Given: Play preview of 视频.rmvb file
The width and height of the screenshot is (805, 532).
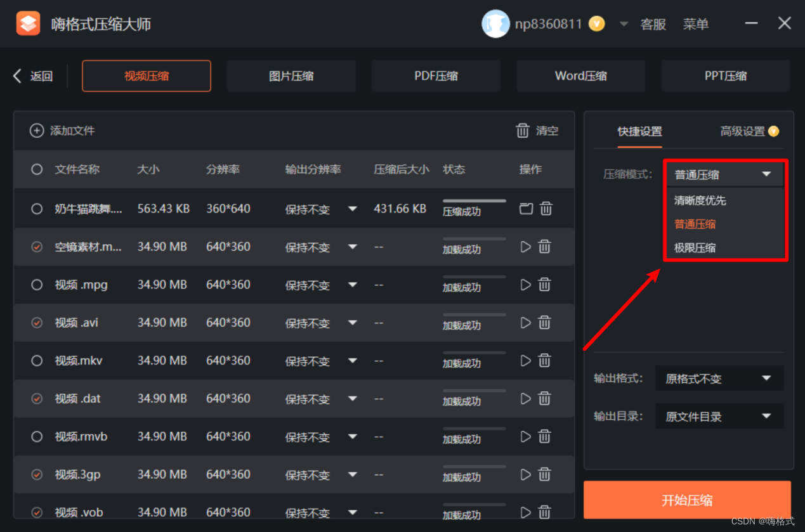Looking at the screenshot, I should 525,436.
